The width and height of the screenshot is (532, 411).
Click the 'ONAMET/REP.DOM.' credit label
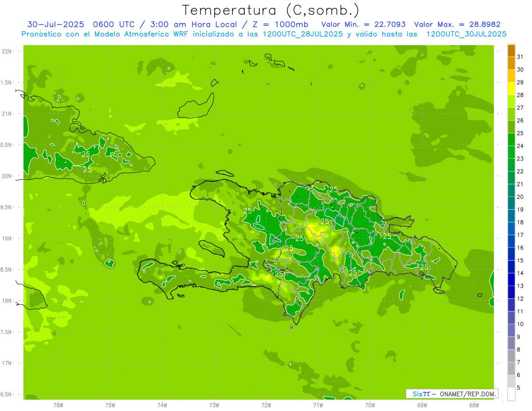pos(467,394)
